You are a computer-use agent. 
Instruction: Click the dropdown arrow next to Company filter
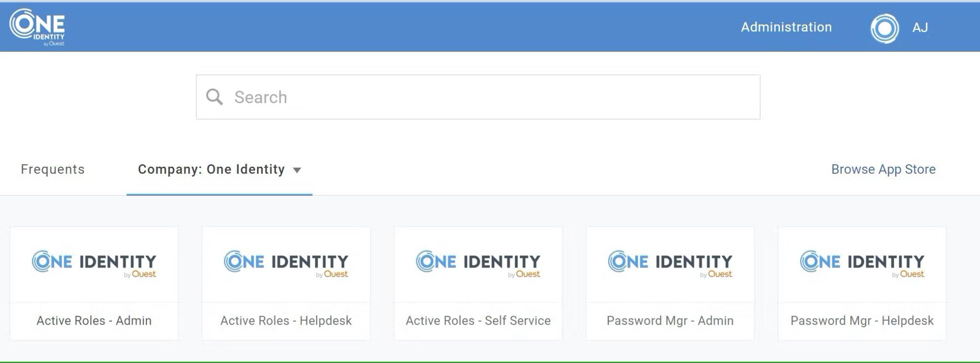298,170
